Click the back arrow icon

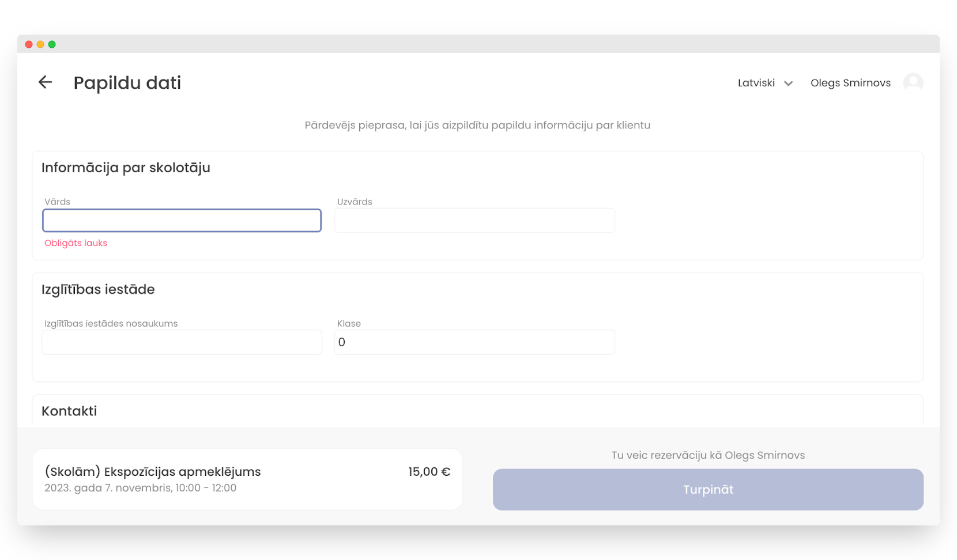click(45, 82)
